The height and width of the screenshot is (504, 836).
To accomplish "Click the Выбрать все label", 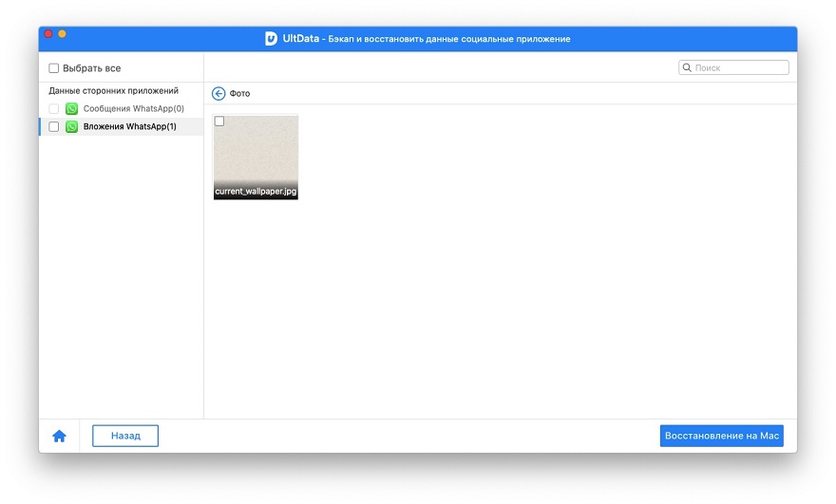I will pos(92,68).
